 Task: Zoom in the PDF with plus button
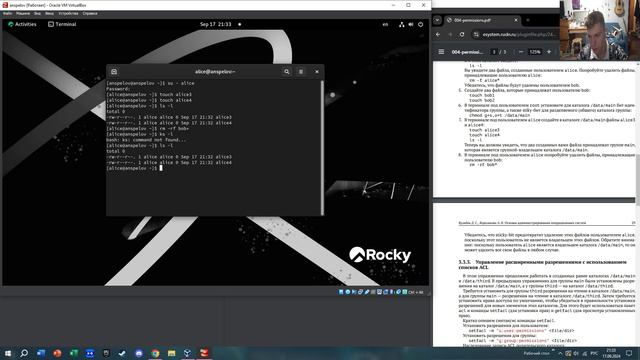549,52
